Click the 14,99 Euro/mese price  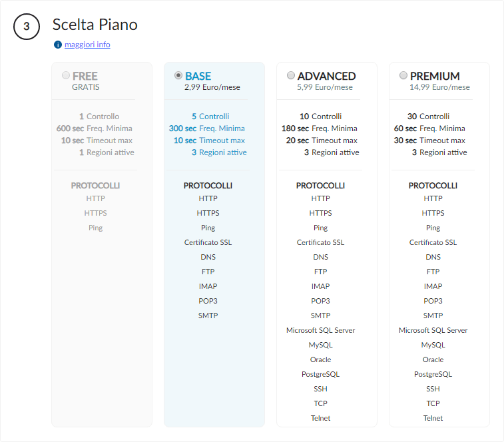(439, 87)
